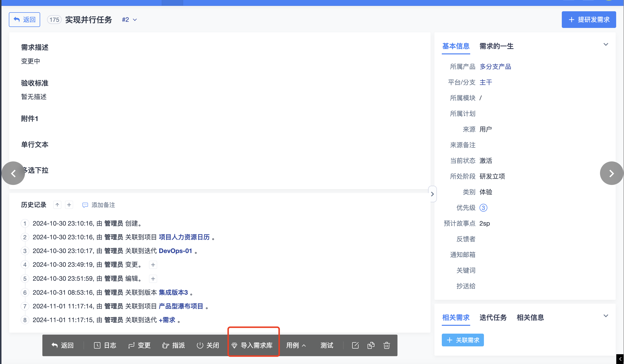Image resolution: width=624 pixels, height=364 pixels.
Task: Click the 测试 toolbar action
Action: coord(327,345)
